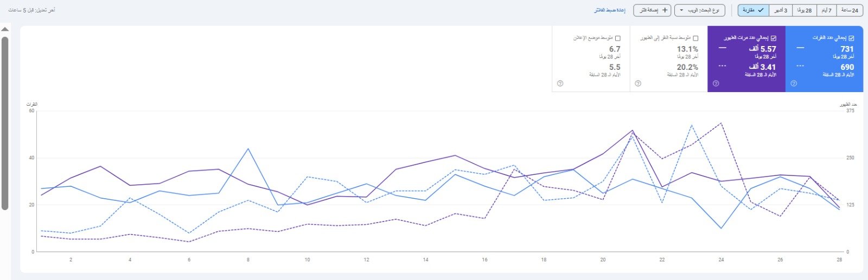Open the search type: Web (نوع البحث: الويب) dropdown
Viewport: 868px width, 280px height.
(x=700, y=10)
